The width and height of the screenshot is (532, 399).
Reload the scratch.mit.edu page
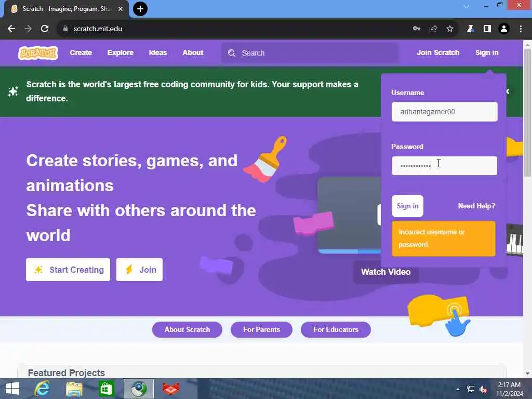click(x=45, y=29)
